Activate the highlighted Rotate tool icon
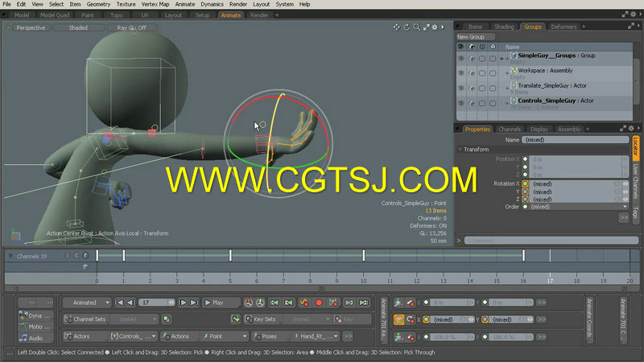Viewport: 644px width, 362px height. click(x=398, y=319)
